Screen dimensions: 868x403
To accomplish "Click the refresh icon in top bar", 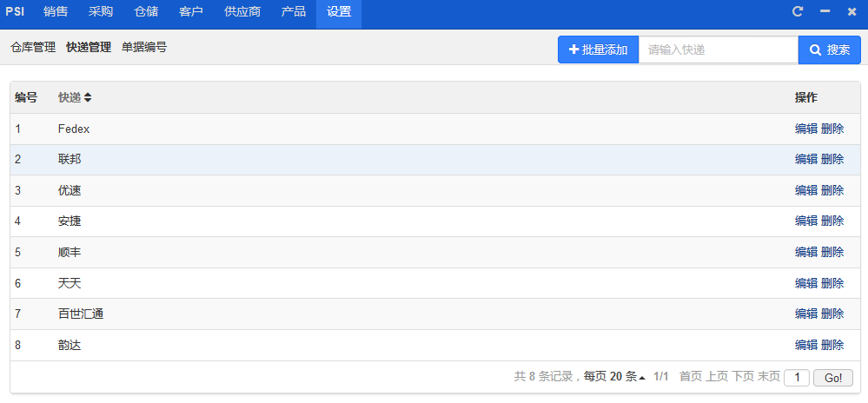I will click(x=797, y=11).
